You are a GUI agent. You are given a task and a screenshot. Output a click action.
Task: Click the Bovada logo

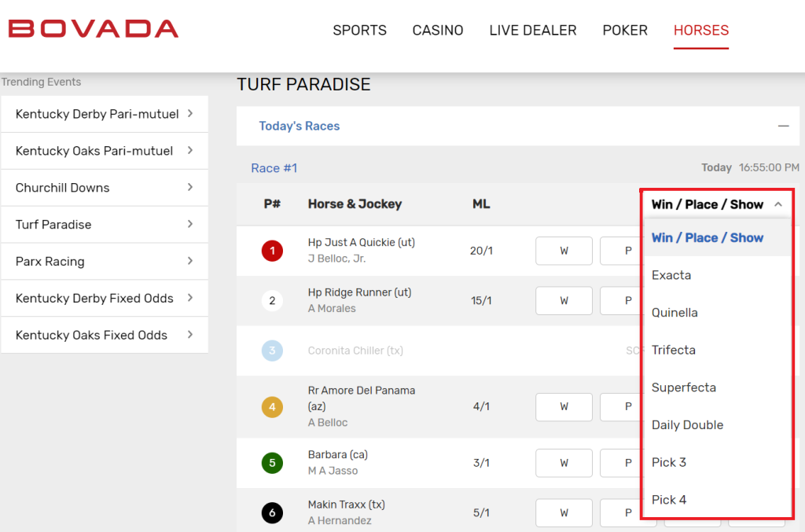tap(94, 29)
